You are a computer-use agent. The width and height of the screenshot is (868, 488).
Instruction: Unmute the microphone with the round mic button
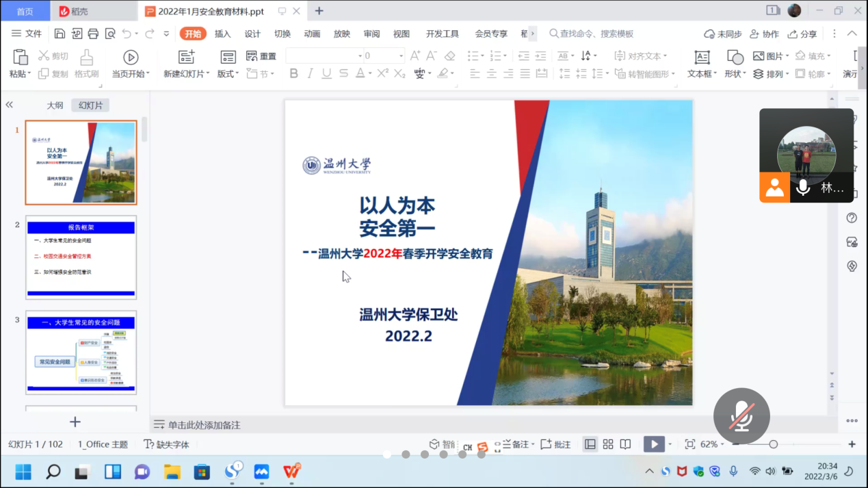[741, 415]
